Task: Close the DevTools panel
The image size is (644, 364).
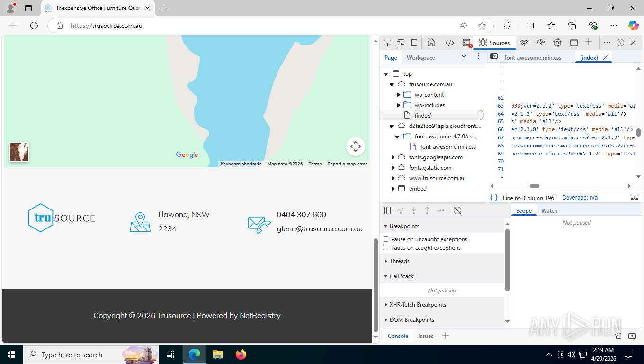Action: coord(634,43)
